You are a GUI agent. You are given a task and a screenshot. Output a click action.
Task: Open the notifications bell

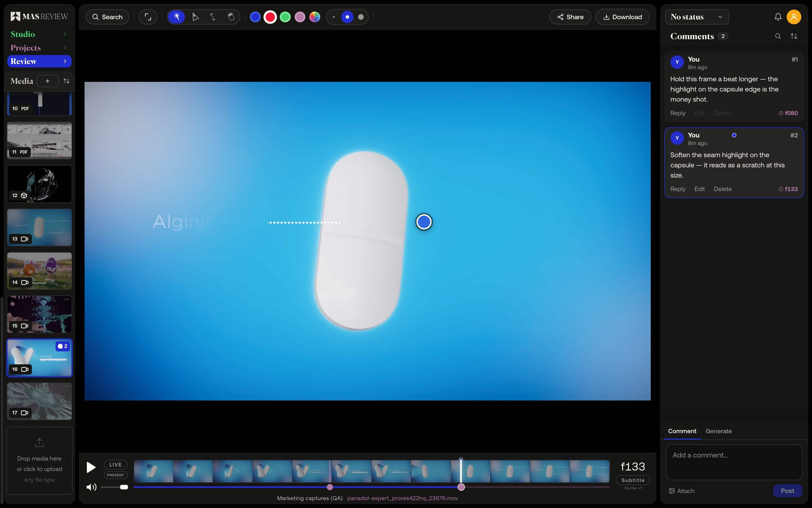[x=778, y=17]
